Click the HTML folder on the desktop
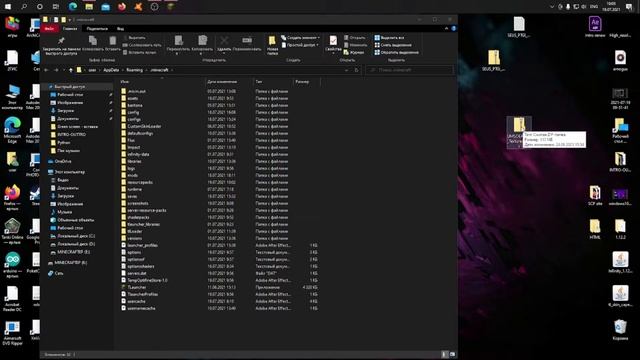This screenshot has height=360, width=640. 595,229
